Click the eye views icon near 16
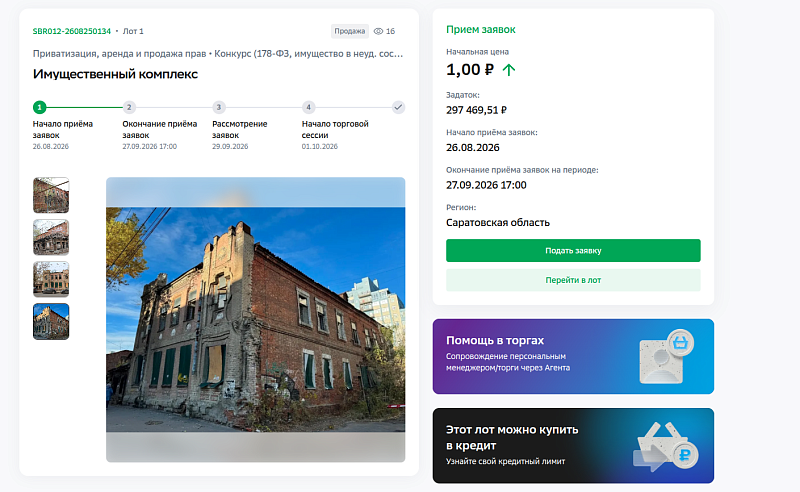 378,31
